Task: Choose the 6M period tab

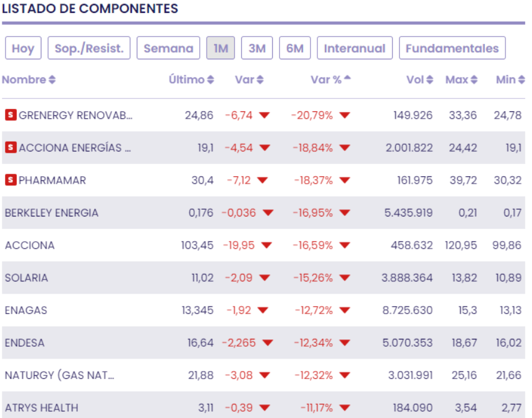Action: [294, 48]
